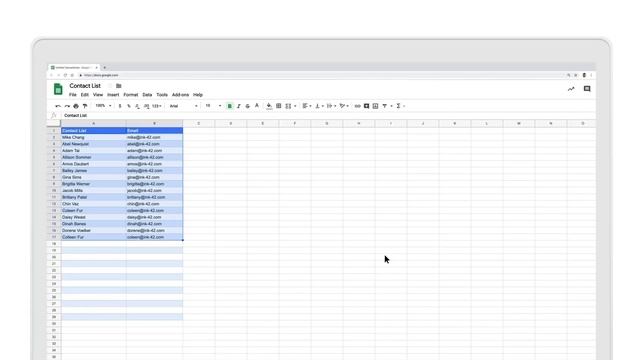Image resolution: width=640 pixels, height=360 pixels.
Task: Click the Undo icon in the toolbar
Action: click(58, 106)
